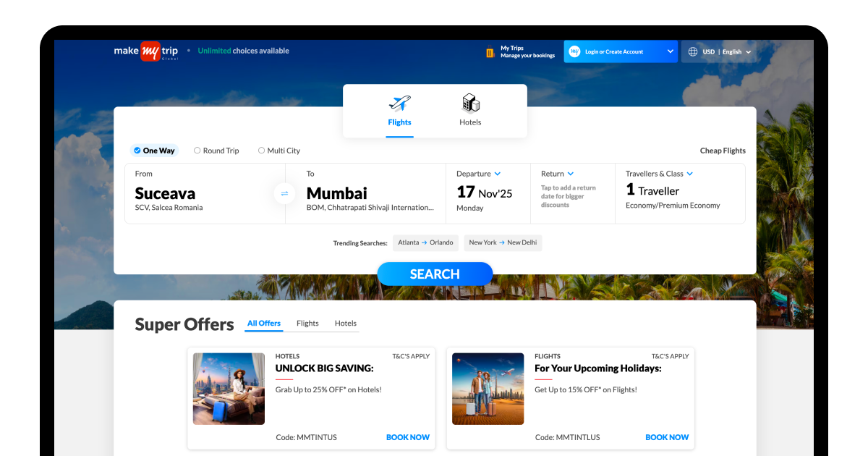Open the Cheap Flights link

[x=722, y=151]
